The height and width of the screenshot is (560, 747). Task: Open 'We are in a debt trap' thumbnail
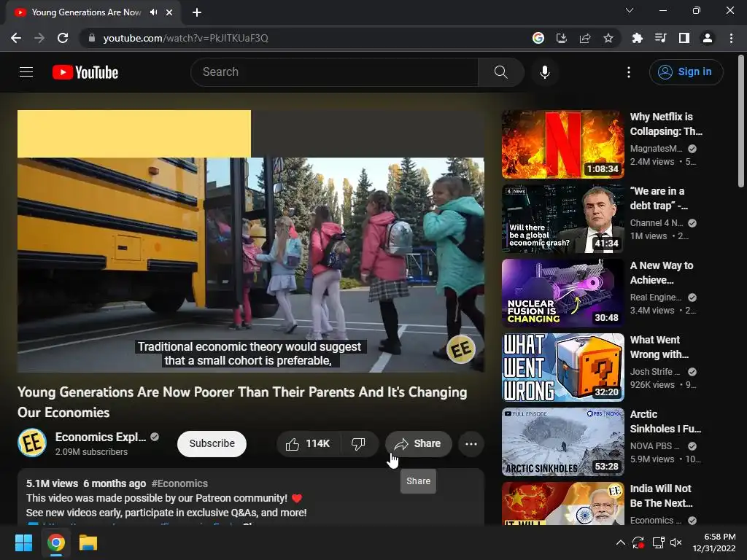(x=562, y=219)
